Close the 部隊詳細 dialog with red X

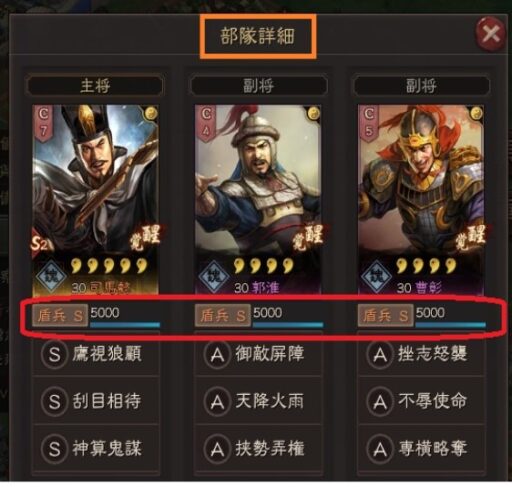pos(490,34)
